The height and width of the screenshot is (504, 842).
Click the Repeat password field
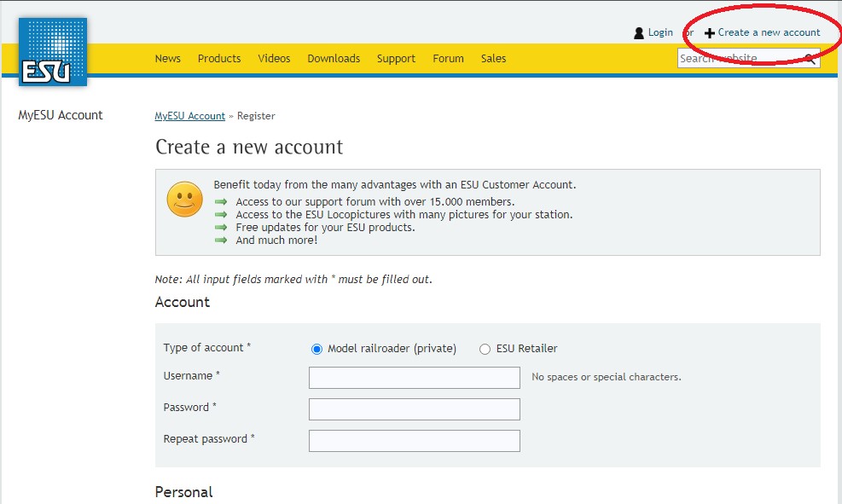pyautogui.click(x=414, y=441)
